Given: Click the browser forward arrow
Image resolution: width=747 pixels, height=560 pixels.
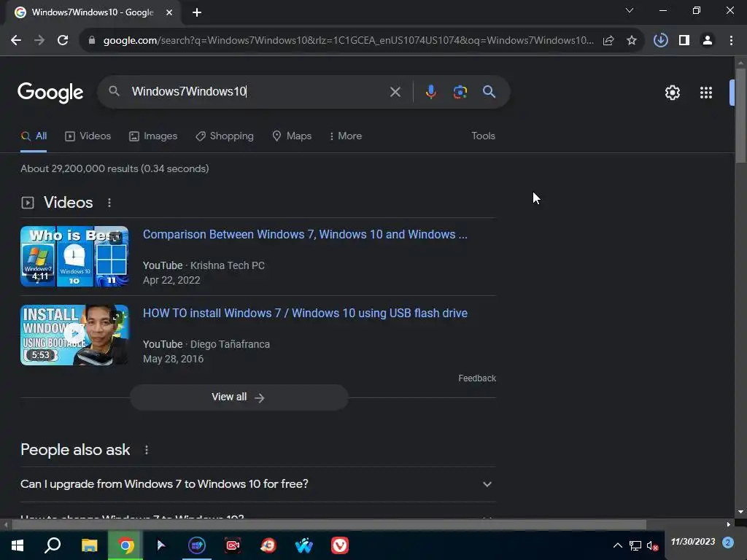Looking at the screenshot, I should tap(39, 41).
